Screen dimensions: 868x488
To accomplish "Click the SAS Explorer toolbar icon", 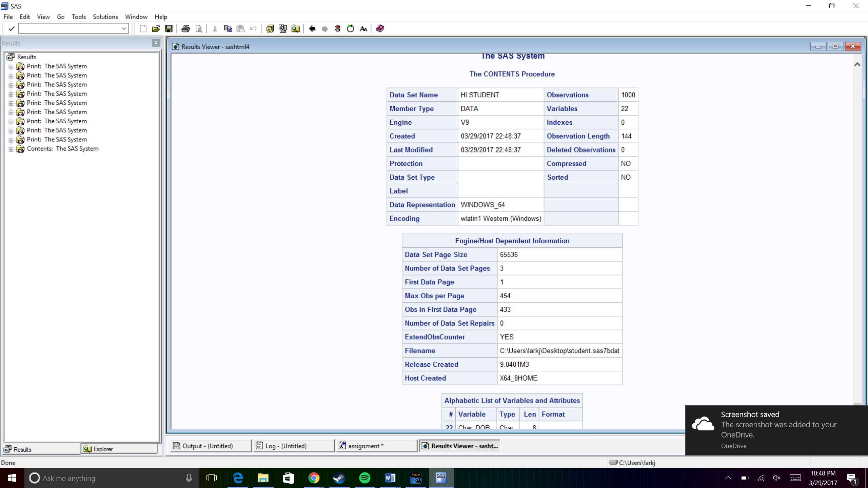I will (x=295, y=29).
